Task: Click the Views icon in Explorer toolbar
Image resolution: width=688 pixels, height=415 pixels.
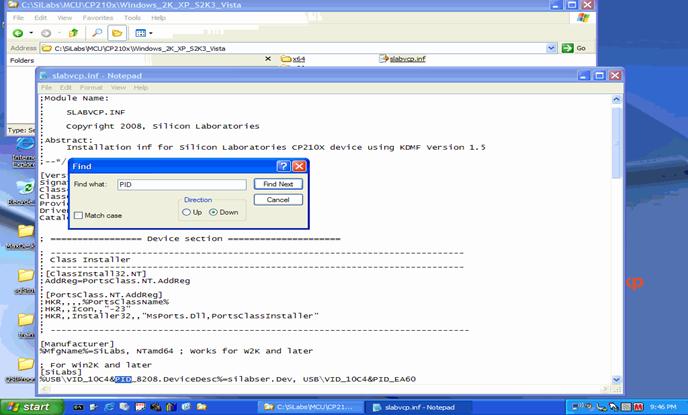Action: coord(140,33)
